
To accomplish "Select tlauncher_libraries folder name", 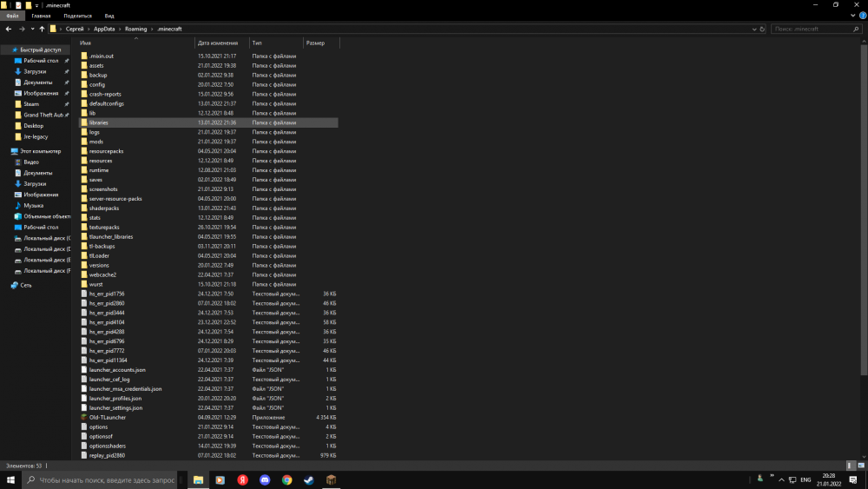I will 111,237.
